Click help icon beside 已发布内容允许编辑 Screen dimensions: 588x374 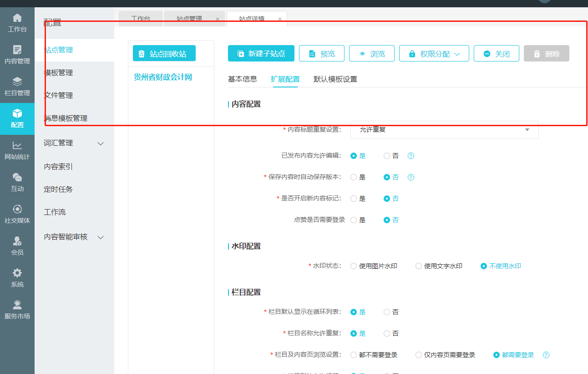tap(411, 156)
